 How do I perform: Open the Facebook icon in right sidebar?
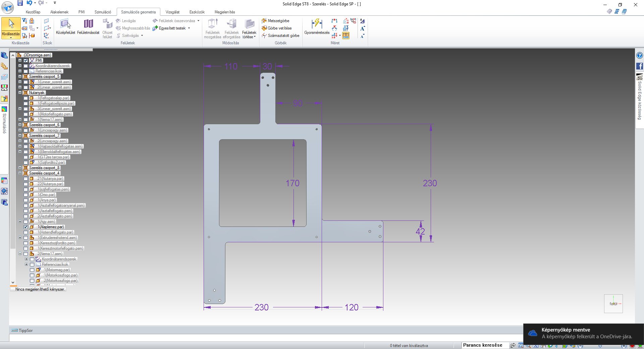640,66
